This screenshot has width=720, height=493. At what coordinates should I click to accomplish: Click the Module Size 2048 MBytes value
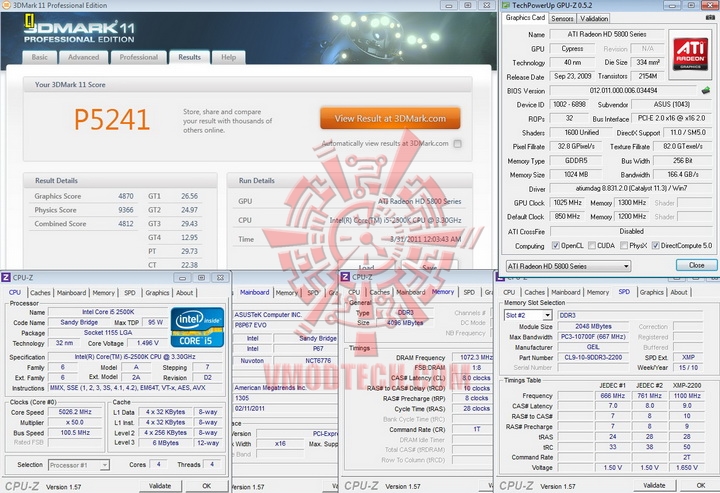tap(593, 326)
